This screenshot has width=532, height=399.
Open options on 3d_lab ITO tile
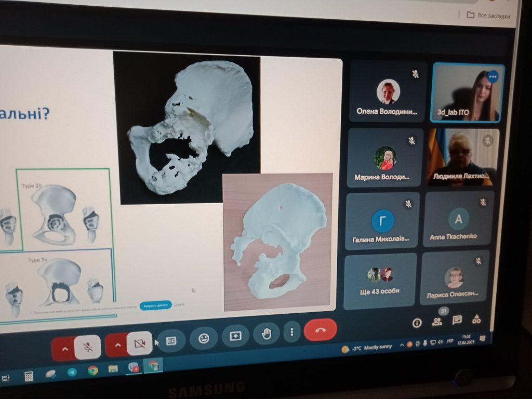click(493, 77)
